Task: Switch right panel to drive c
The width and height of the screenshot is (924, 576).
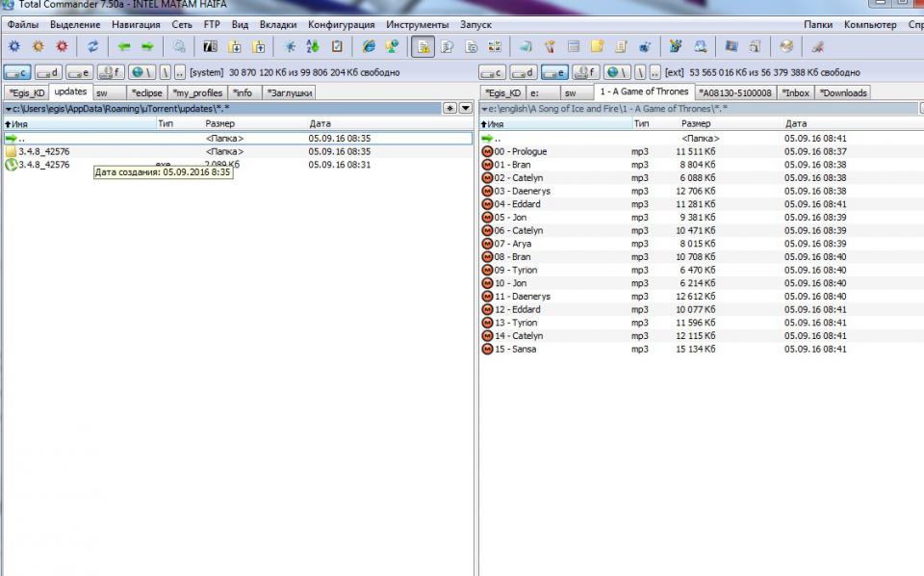Action: [492, 72]
